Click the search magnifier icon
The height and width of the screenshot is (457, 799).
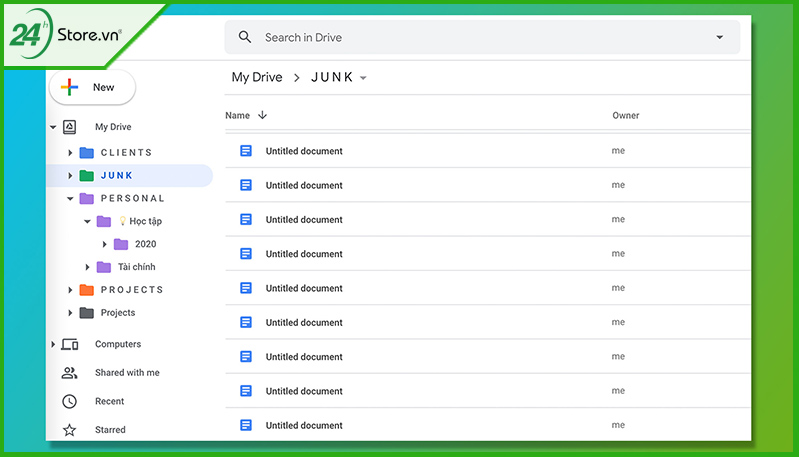click(245, 37)
